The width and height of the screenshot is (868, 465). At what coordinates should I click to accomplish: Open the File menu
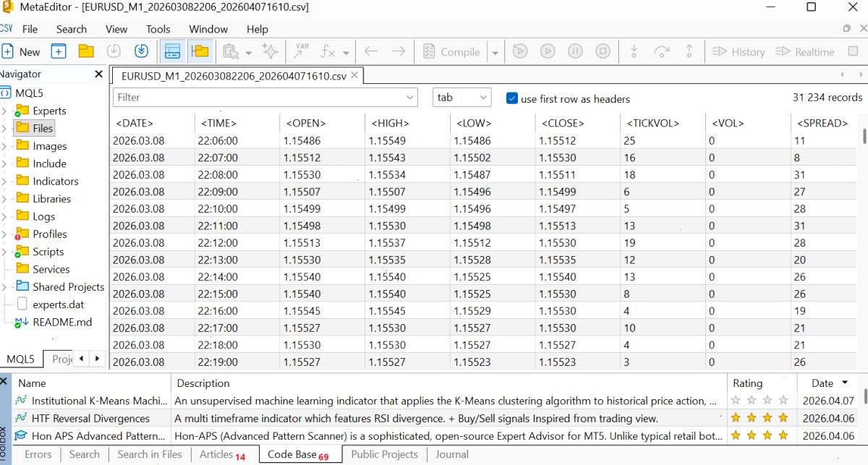click(30, 29)
